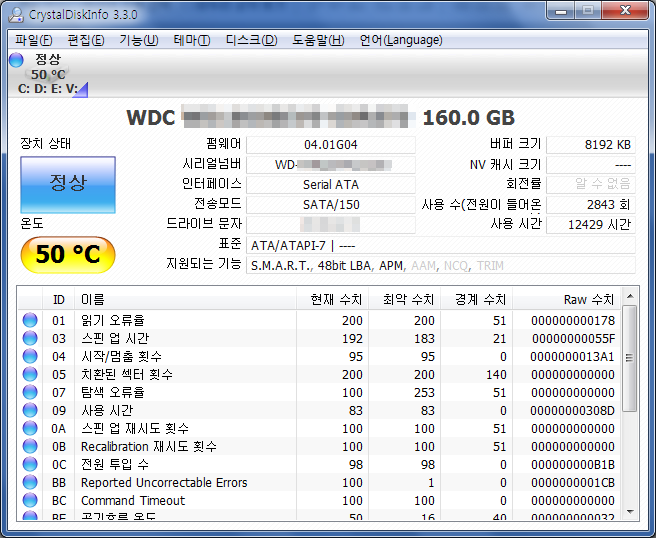Click raw value 00000000308D

[572, 410]
